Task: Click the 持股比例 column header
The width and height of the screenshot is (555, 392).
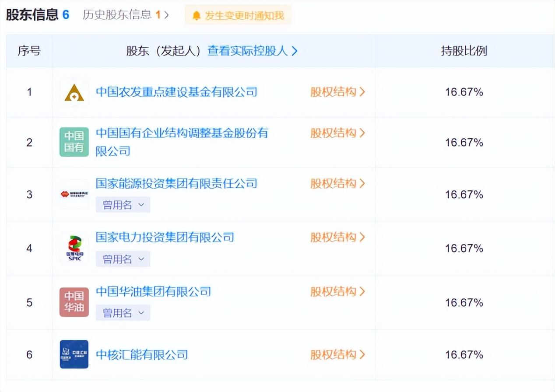Action: 464,51
